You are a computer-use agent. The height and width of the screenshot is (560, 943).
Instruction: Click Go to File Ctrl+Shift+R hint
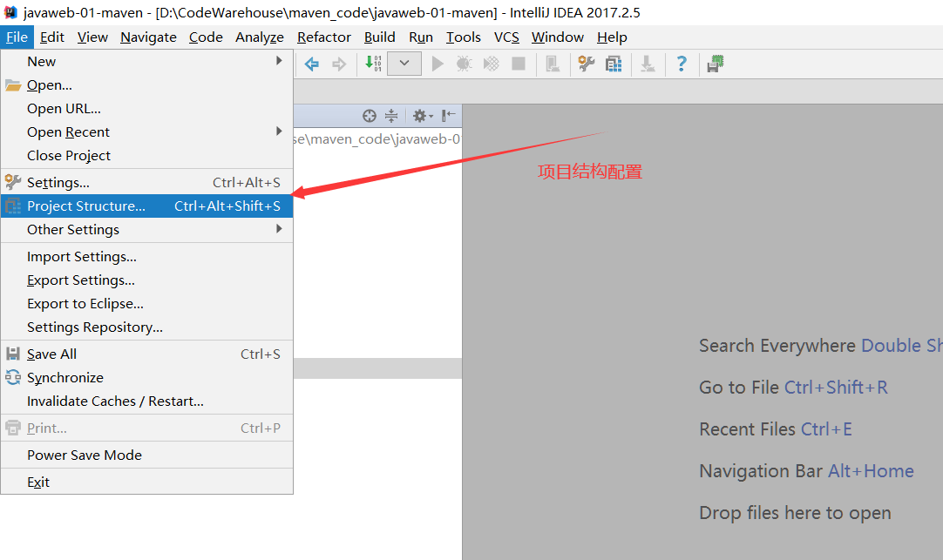pos(793,388)
